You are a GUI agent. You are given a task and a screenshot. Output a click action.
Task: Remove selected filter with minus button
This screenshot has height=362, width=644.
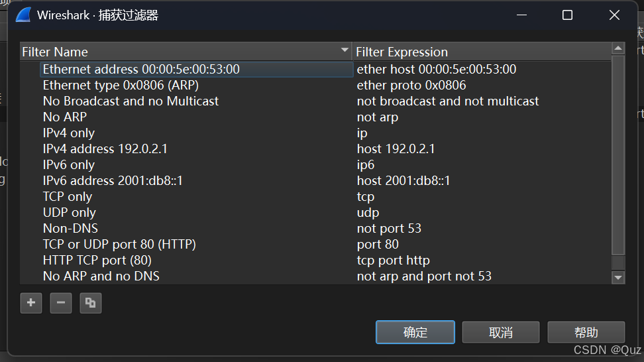pos(61,303)
